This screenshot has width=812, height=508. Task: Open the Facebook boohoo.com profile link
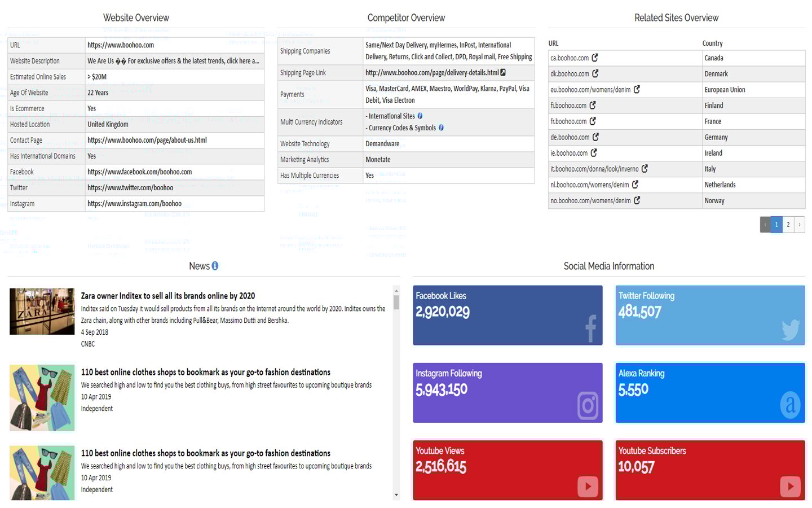point(139,172)
